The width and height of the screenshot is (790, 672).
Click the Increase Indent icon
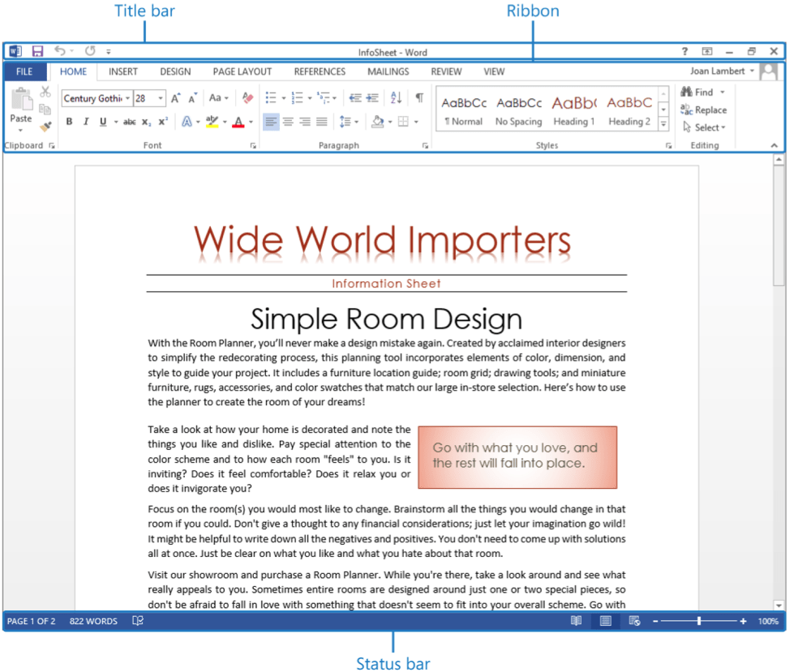point(372,98)
